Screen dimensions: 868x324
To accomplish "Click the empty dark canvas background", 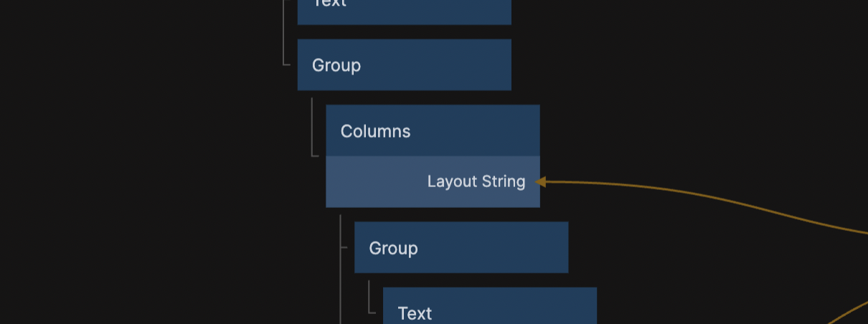I will pos(143,179).
